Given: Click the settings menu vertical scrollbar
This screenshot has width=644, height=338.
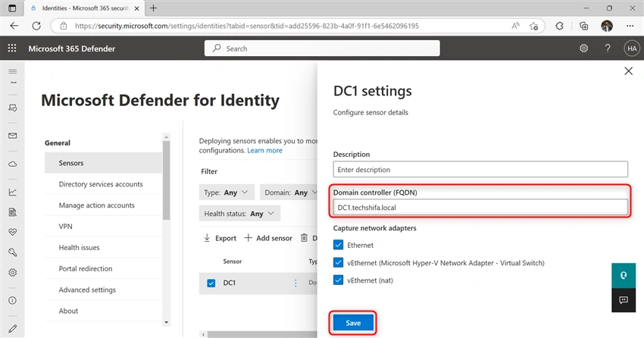Looking at the screenshot, I should coord(167,180).
